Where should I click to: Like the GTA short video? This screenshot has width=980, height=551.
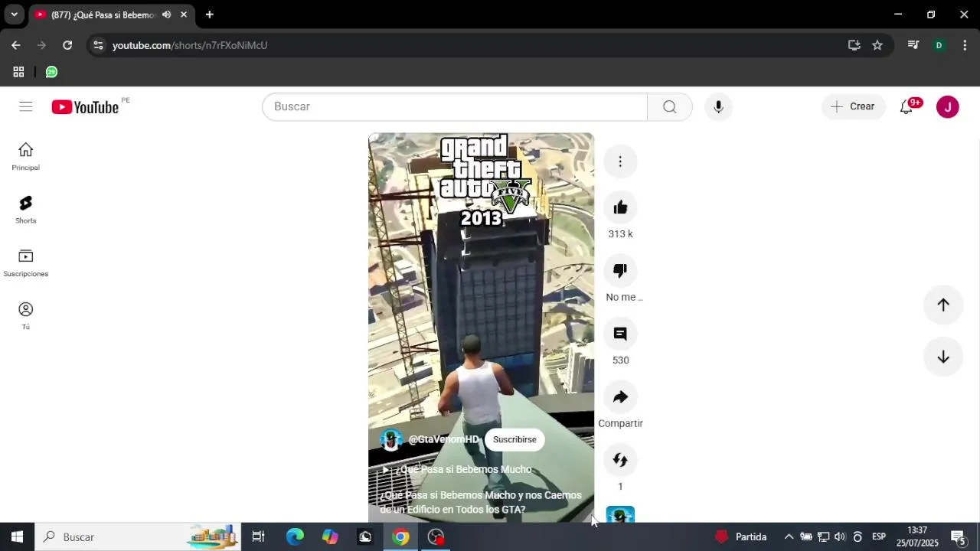click(620, 207)
